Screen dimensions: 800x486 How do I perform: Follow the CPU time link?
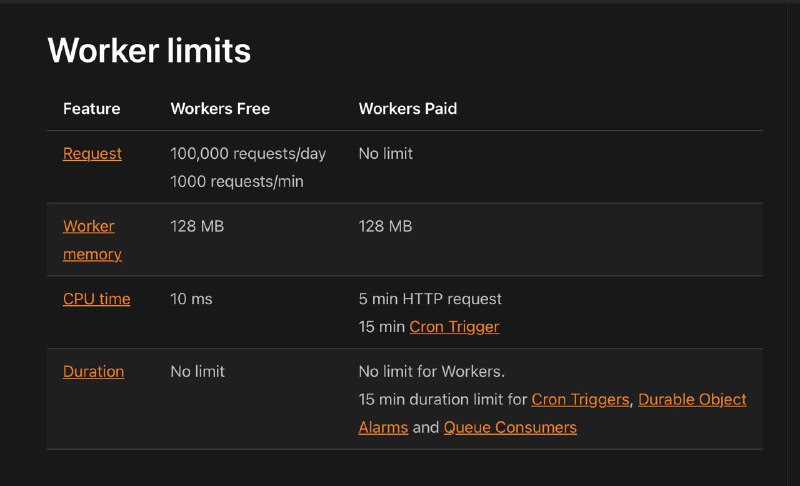[96, 299]
